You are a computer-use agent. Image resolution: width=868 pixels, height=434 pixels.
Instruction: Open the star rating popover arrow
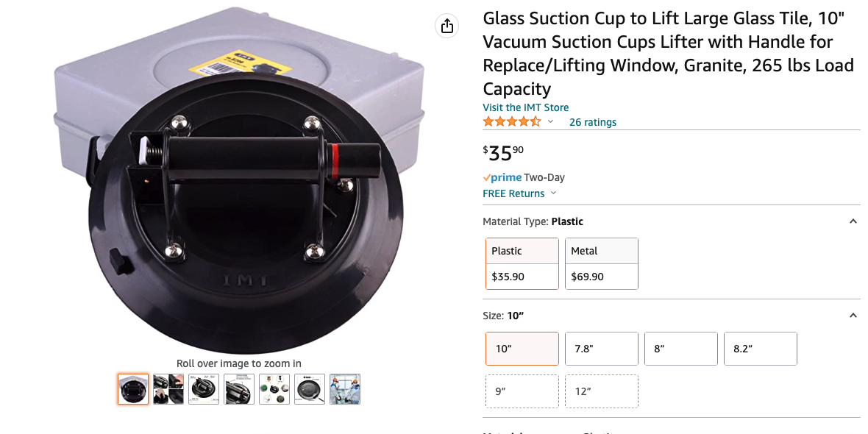[x=550, y=122]
